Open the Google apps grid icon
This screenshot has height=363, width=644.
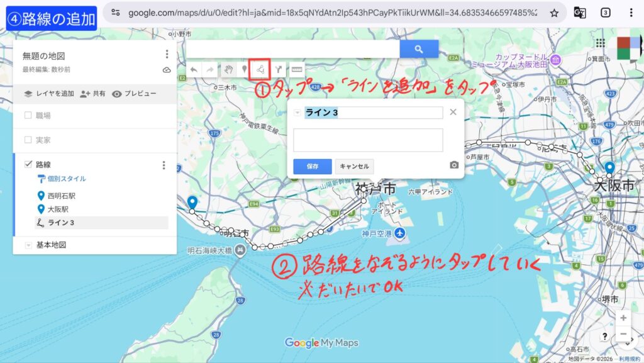coord(599,43)
